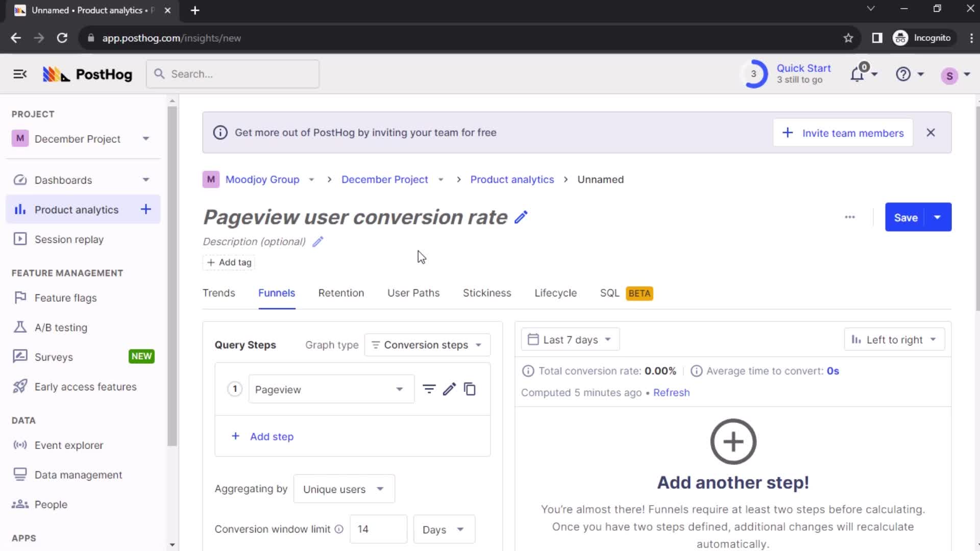Click the Quick Start rocket icon
This screenshot has width=980, height=551.
pos(753,74)
